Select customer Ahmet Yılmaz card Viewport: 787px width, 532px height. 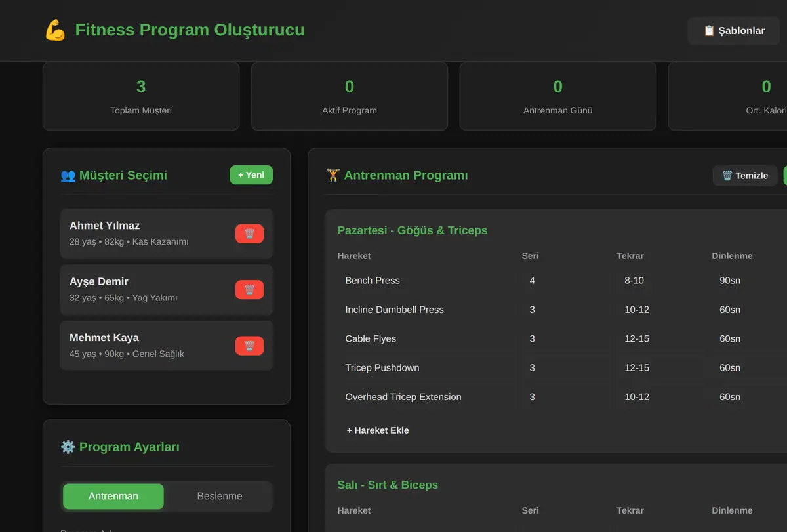[x=167, y=234]
